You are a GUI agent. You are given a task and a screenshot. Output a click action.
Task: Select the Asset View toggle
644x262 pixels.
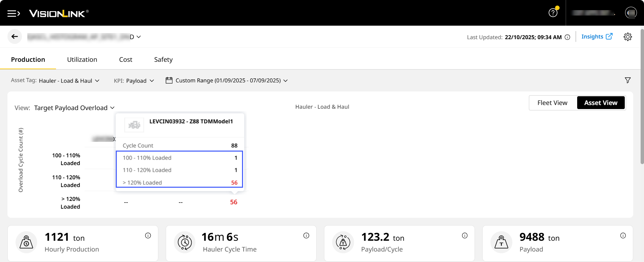pos(600,103)
